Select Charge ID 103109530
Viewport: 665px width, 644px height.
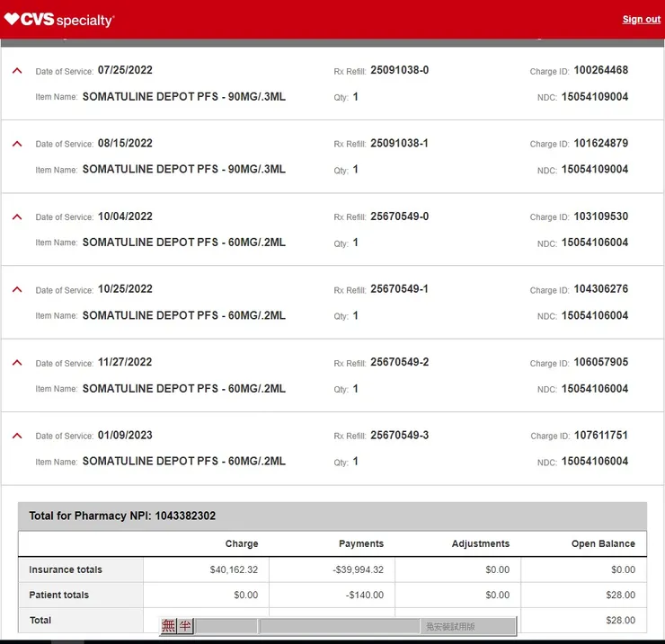(601, 216)
